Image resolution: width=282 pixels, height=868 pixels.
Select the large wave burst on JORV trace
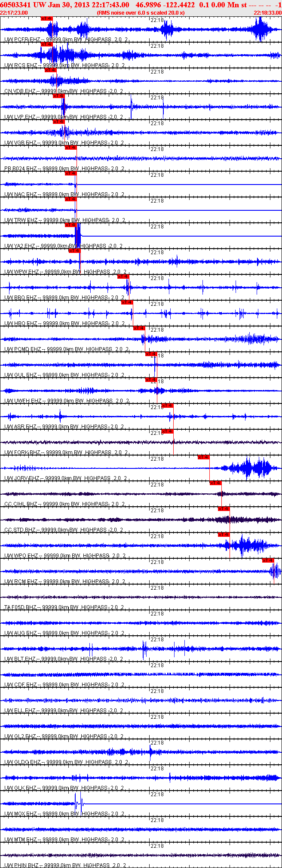248,468
